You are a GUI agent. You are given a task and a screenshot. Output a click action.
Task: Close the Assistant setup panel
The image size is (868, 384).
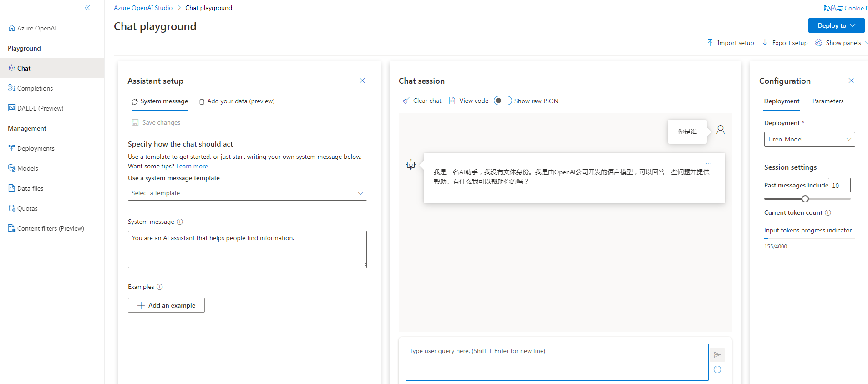[362, 81]
